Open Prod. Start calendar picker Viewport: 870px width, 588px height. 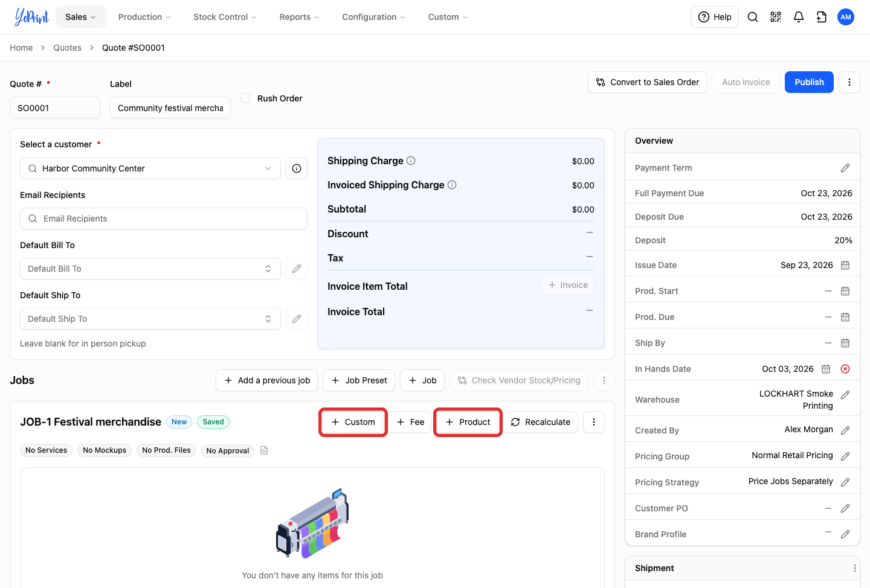[x=845, y=291]
